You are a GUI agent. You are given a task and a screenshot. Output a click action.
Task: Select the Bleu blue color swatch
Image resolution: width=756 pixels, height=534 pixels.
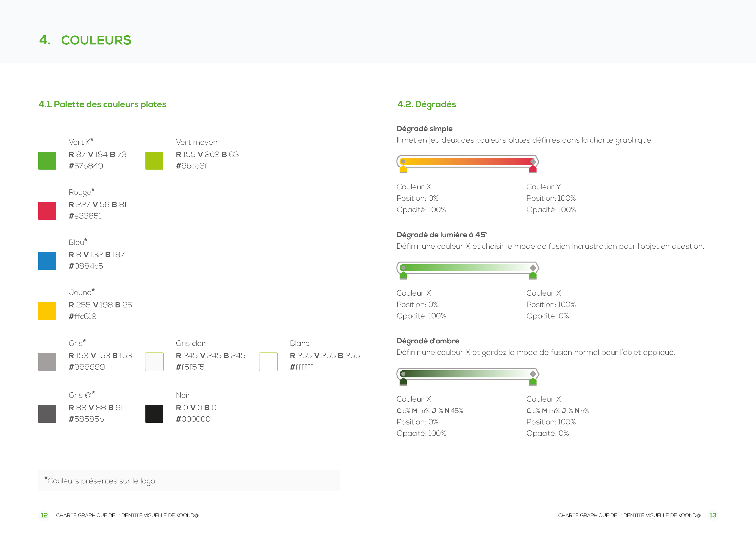click(x=47, y=261)
